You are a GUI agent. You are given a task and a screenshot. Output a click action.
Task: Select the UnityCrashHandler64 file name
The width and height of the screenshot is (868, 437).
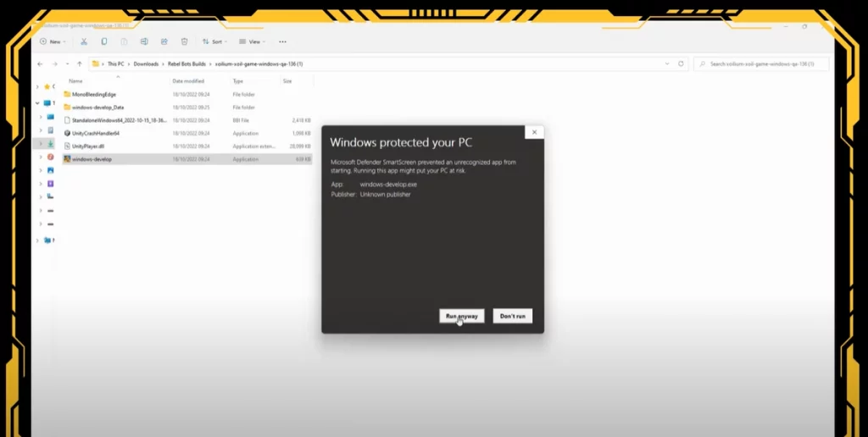click(x=96, y=133)
